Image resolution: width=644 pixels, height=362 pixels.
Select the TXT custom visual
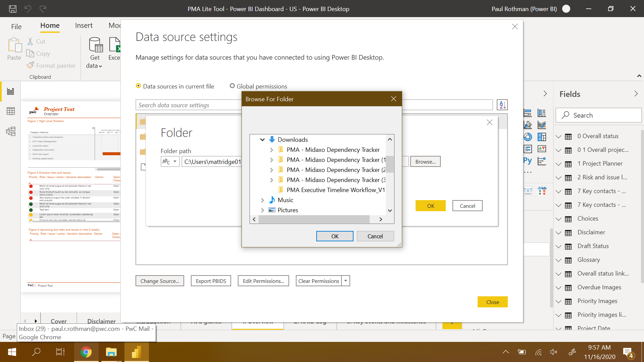point(528,191)
